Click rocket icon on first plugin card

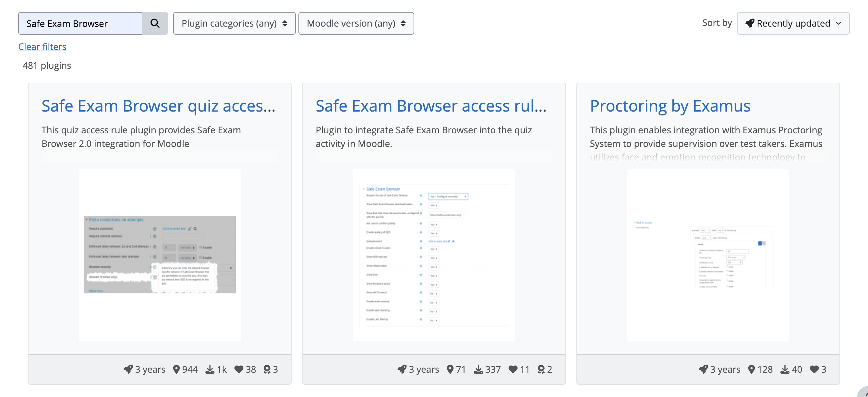click(x=128, y=369)
